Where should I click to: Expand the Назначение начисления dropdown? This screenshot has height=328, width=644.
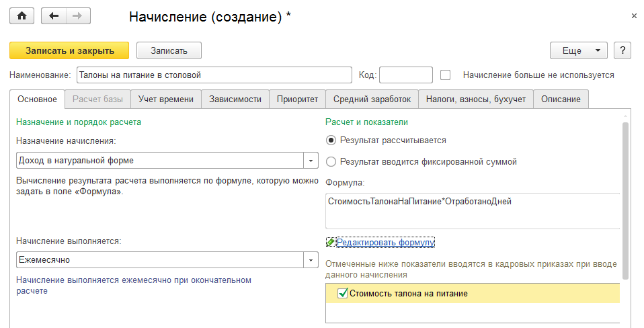(x=311, y=161)
